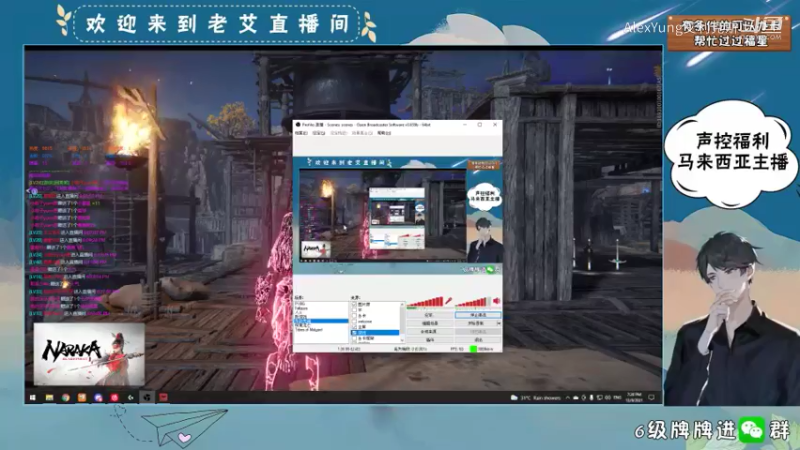
Task: Click the Exit button in OBS
Action: [x=479, y=340]
